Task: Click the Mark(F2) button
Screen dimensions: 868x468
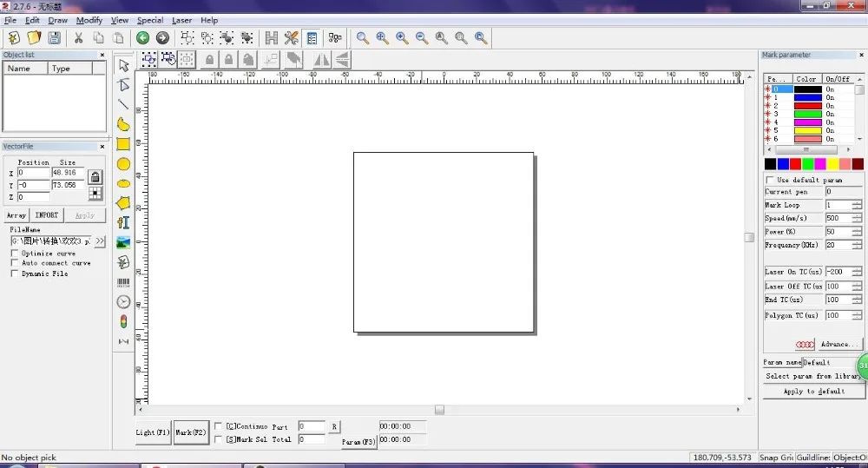Action: click(x=191, y=432)
